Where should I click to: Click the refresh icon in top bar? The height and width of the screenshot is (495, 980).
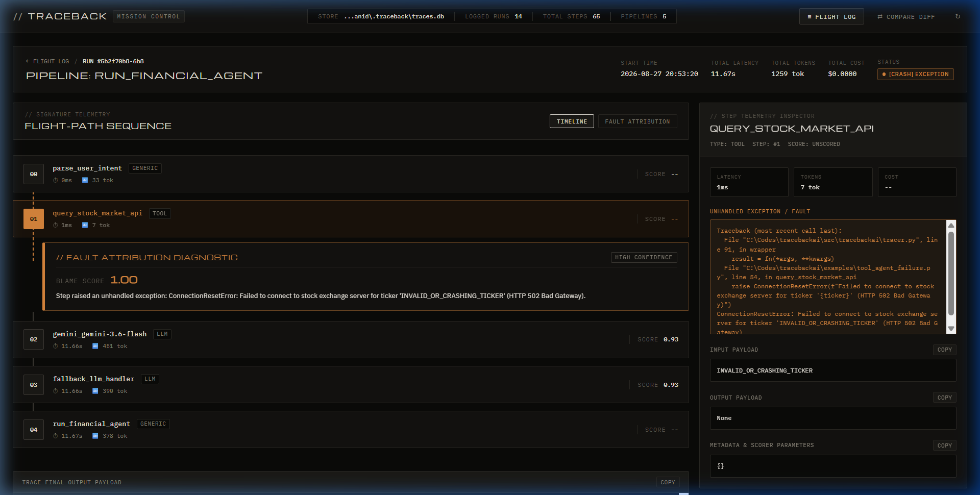click(958, 16)
